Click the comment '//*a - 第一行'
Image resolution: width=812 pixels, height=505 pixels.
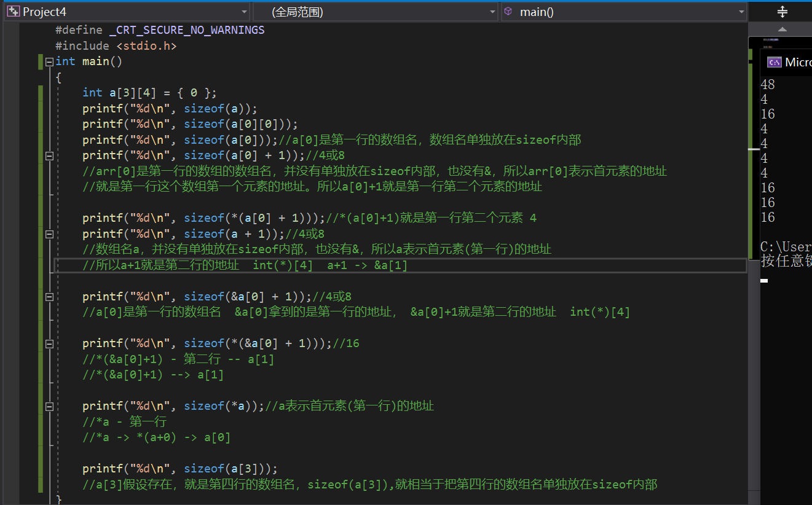tap(125, 422)
